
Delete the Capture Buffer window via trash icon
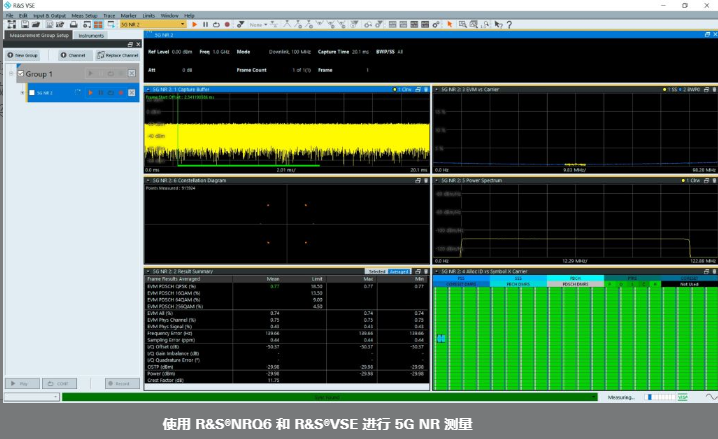tap(426, 89)
